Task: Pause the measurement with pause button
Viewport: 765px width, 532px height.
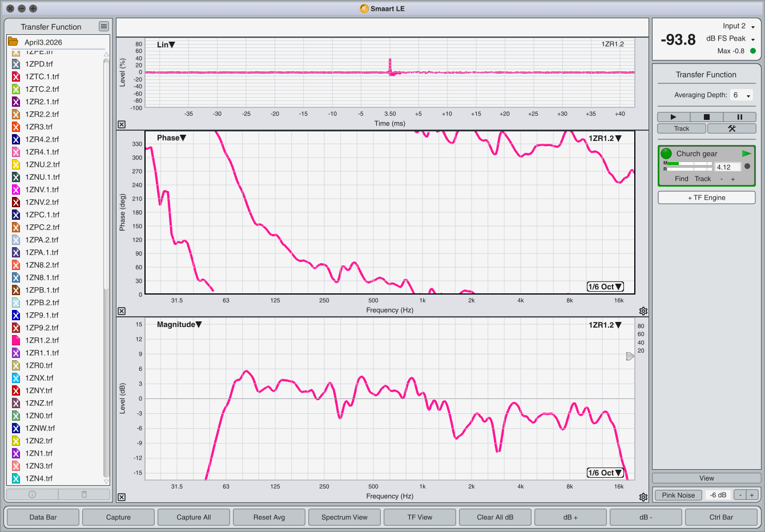Action: (x=740, y=117)
